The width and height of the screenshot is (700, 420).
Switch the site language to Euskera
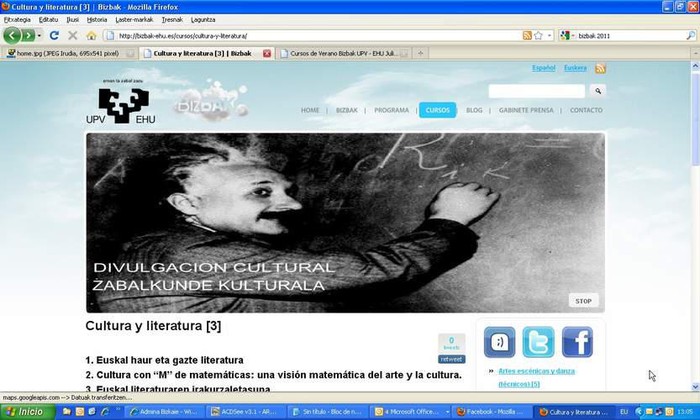click(x=575, y=68)
